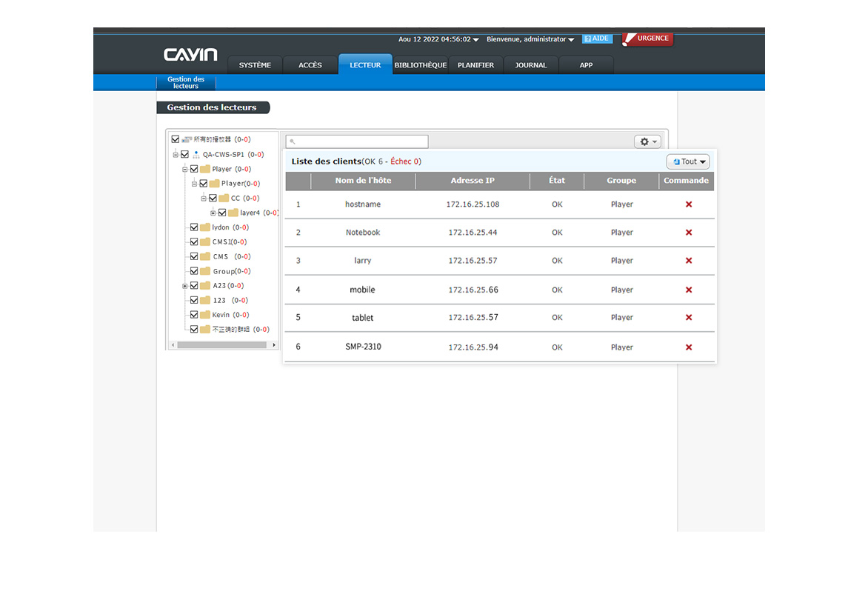Image resolution: width=868 pixels, height=600 pixels.
Task: Click the client search input field
Action: [x=357, y=141]
